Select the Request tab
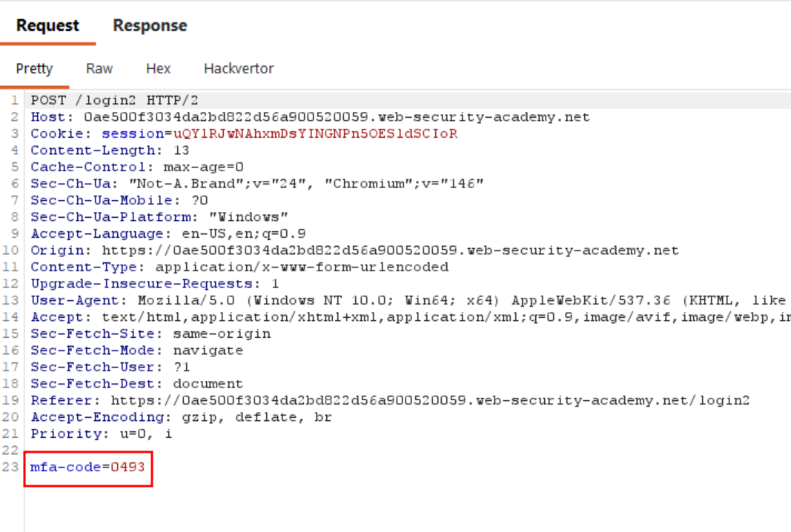 coord(47,25)
